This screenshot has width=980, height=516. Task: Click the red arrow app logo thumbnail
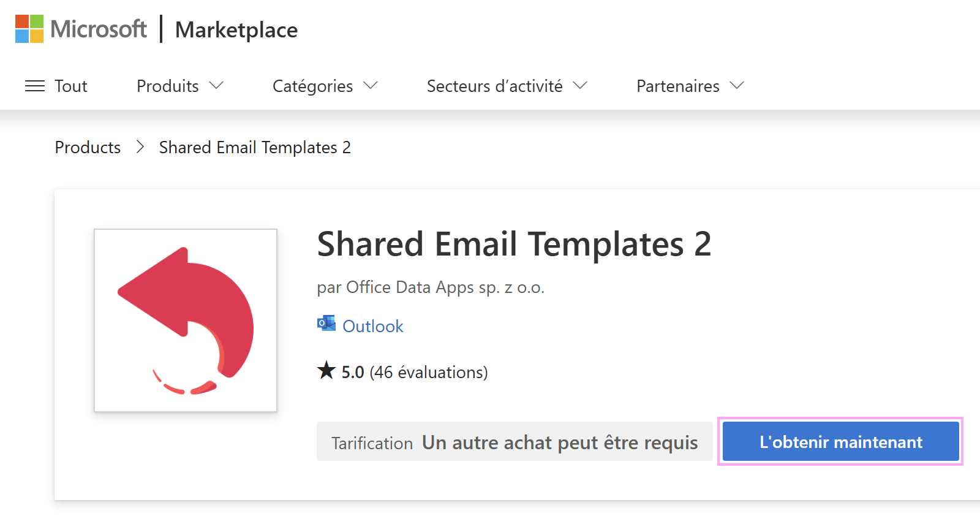186,321
